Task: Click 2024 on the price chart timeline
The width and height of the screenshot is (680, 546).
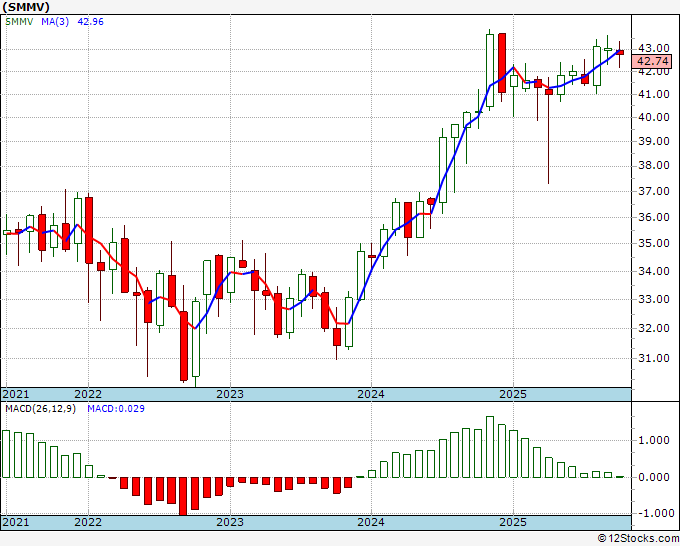Action: 371,394
